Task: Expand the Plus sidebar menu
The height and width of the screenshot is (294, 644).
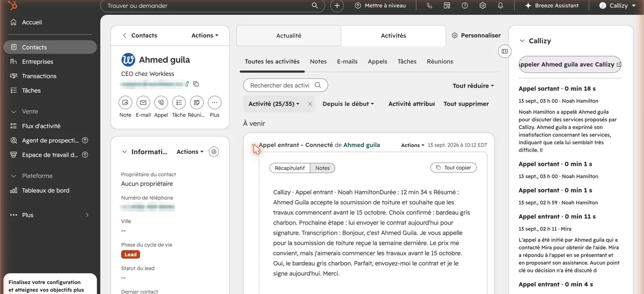Action: (x=50, y=215)
